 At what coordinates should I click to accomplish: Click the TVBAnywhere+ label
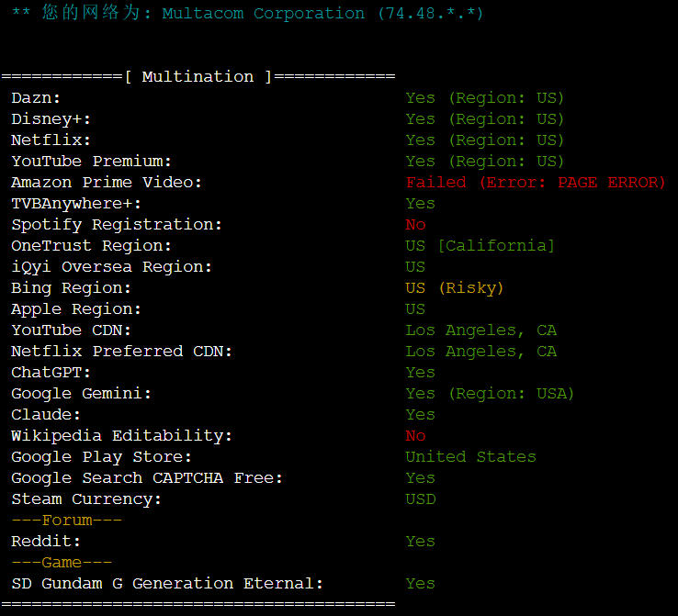coord(76,203)
